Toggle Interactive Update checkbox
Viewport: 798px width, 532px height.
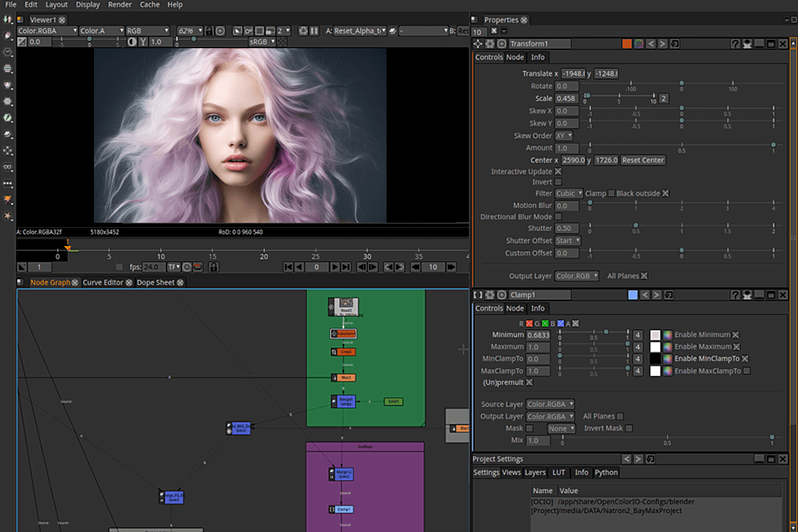click(x=559, y=171)
